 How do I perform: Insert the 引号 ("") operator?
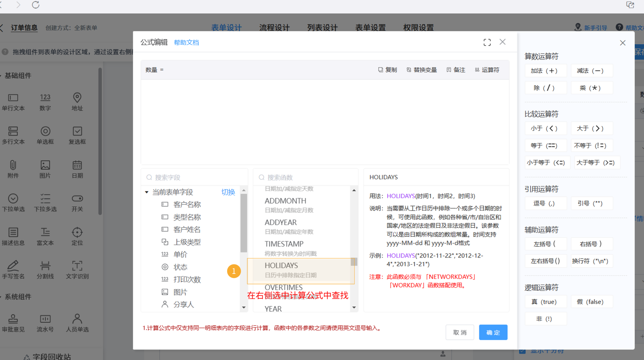click(x=592, y=204)
